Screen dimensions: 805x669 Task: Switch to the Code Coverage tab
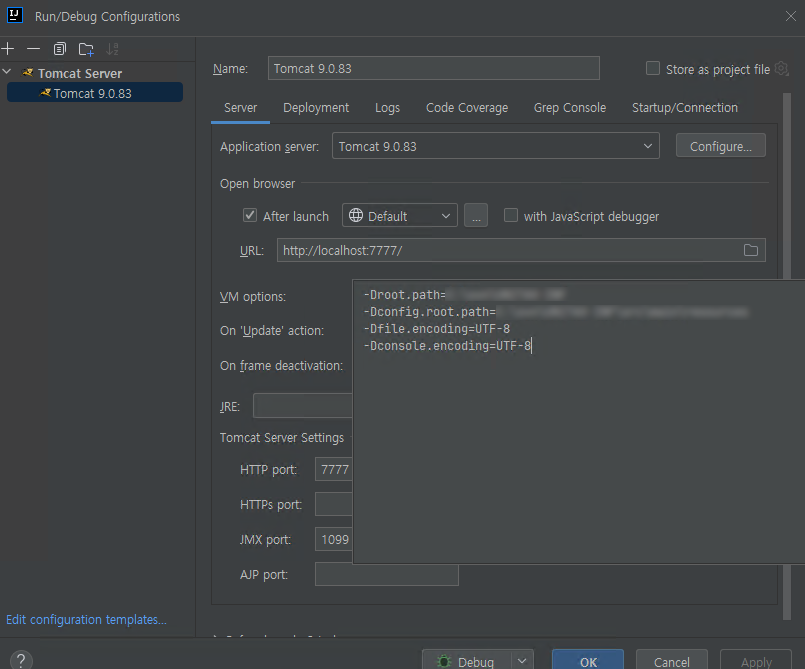point(467,108)
